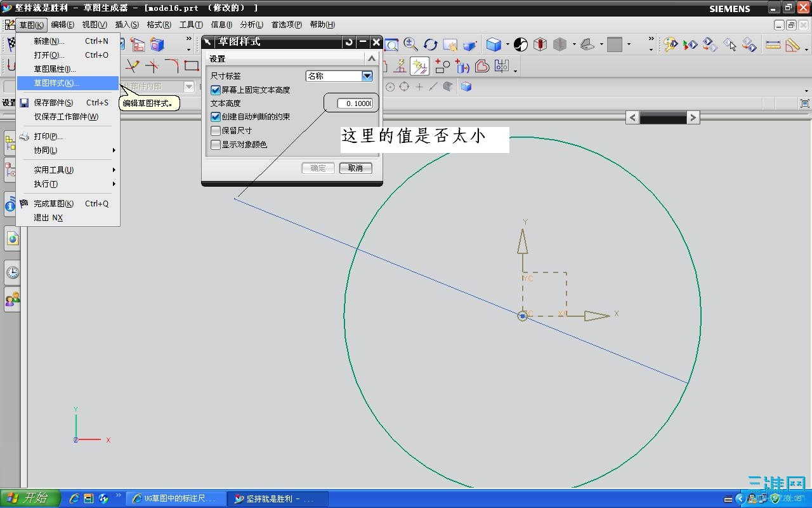Image resolution: width=812 pixels, height=508 pixels.
Task: Activate the Pan hand tool
Action: pos(450,44)
